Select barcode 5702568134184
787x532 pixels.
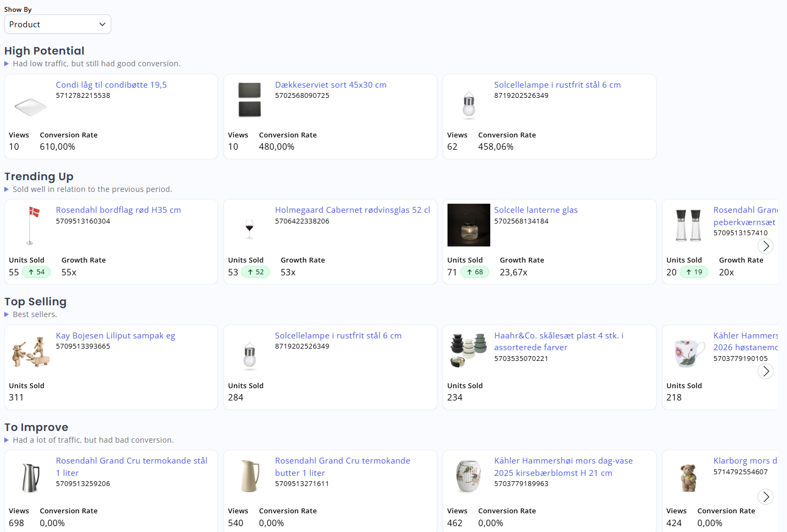tap(521, 221)
